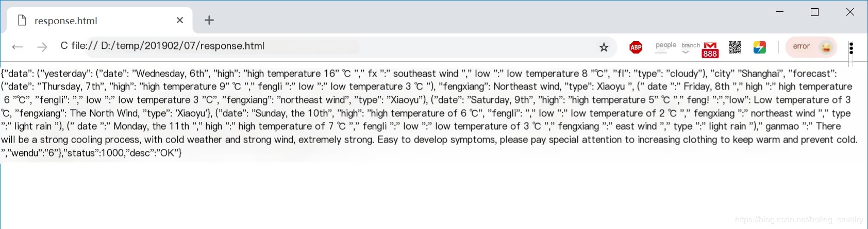The image size is (868, 229).
Task: Open the Adblock Plus ABP extension
Action: tap(636, 47)
